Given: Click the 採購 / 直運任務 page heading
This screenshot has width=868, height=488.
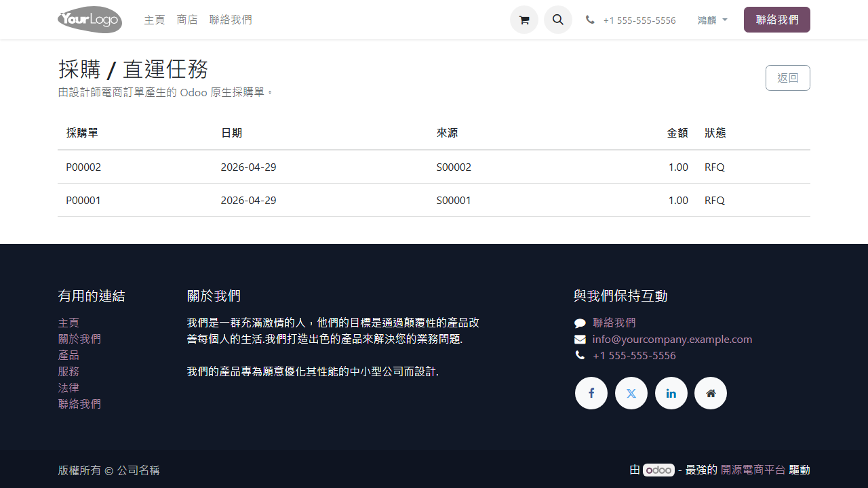Looking at the screenshot, I should coord(133,69).
